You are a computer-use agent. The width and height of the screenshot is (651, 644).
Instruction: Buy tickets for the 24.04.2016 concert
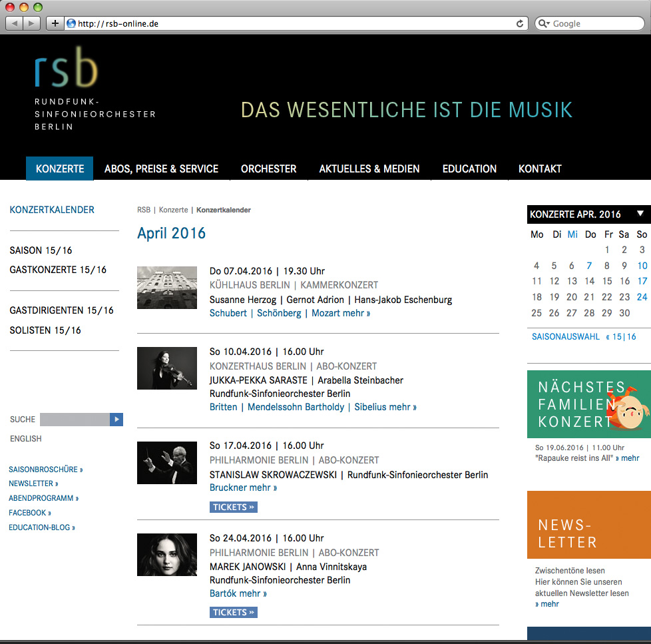pyautogui.click(x=233, y=612)
